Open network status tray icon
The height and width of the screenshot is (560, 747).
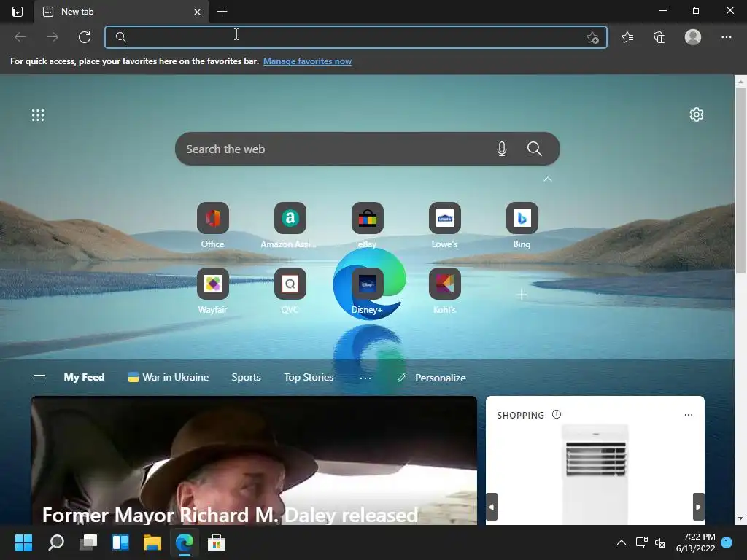[x=642, y=542]
